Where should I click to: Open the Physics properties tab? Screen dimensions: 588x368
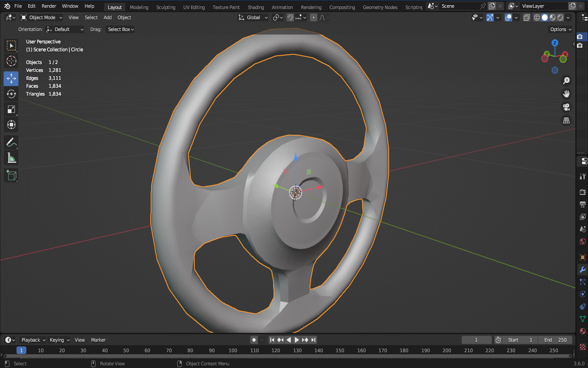583,294
